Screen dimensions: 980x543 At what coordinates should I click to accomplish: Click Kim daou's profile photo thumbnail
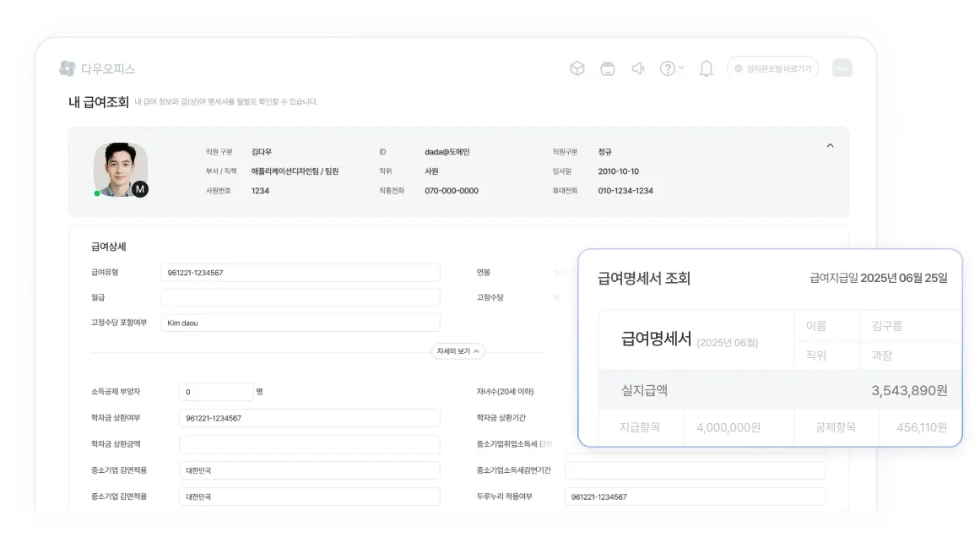click(120, 168)
